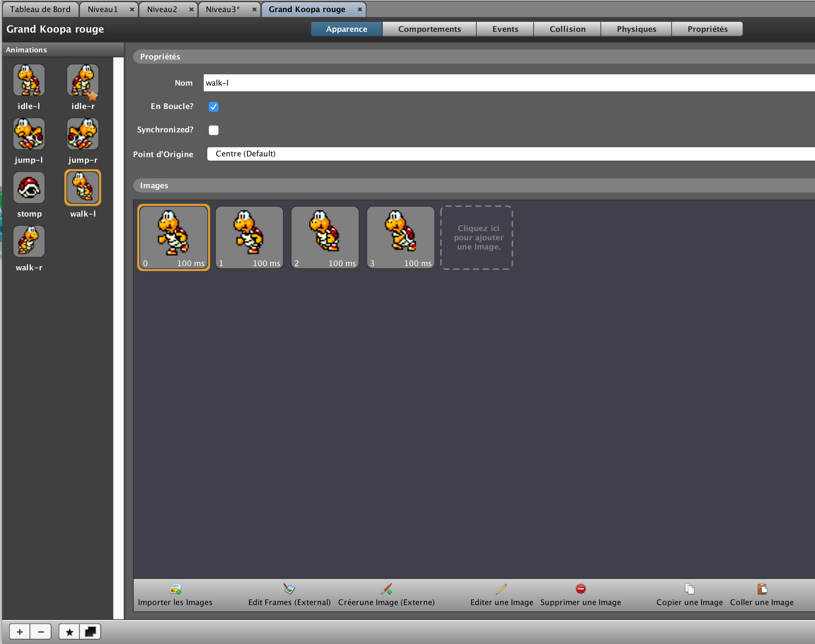Select the idle-r animation thumbnail
Screen dimensions: 815x644
(x=83, y=80)
